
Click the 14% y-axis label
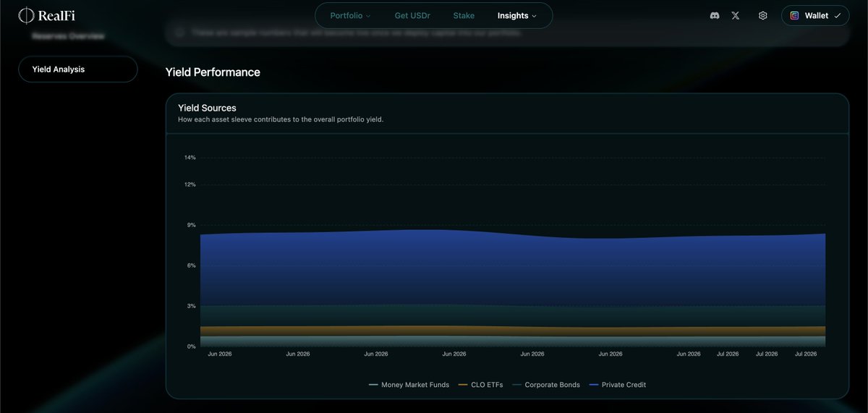[x=190, y=158]
